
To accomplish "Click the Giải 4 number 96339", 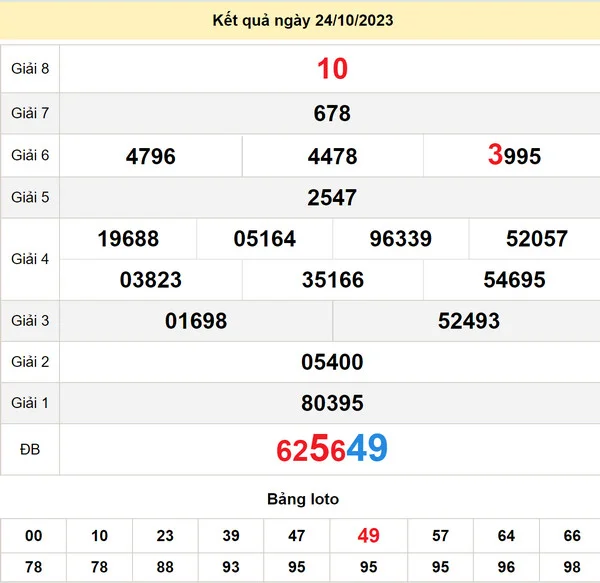I will tap(400, 239).
